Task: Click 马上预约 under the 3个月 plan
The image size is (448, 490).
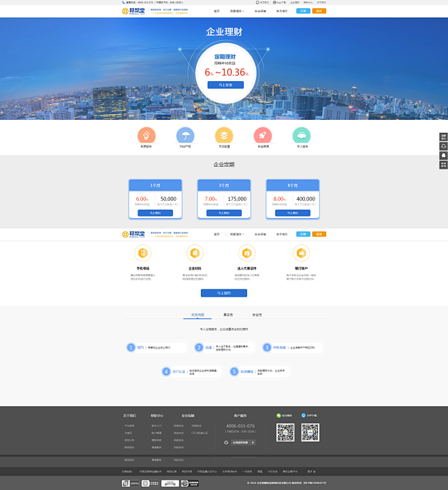Action: [x=223, y=212]
